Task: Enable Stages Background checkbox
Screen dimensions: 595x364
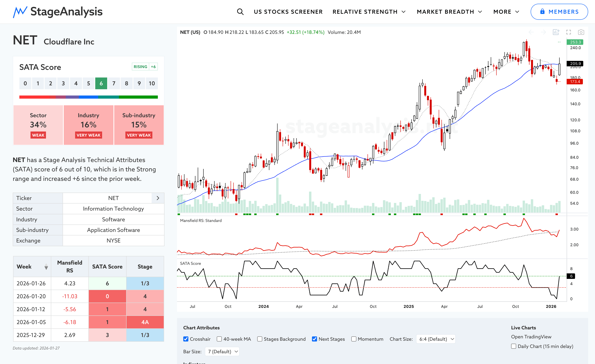Action: click(260, 339)
